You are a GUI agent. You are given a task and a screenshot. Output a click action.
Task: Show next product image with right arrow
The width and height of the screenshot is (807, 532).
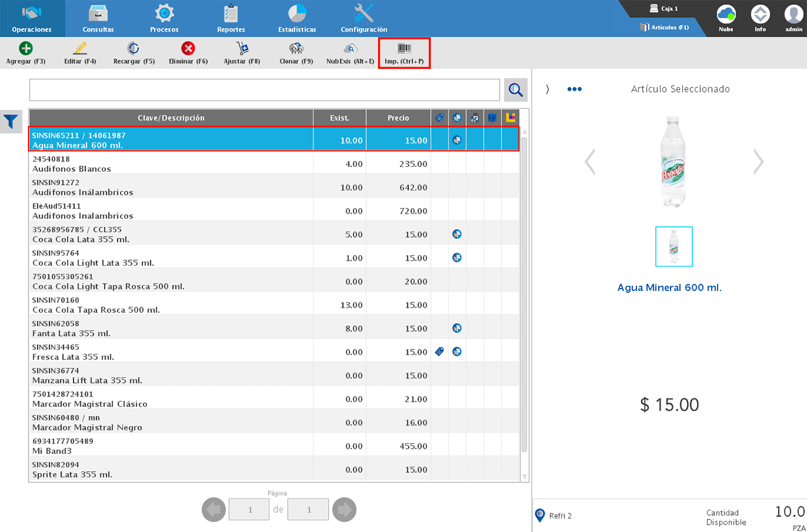758,162
